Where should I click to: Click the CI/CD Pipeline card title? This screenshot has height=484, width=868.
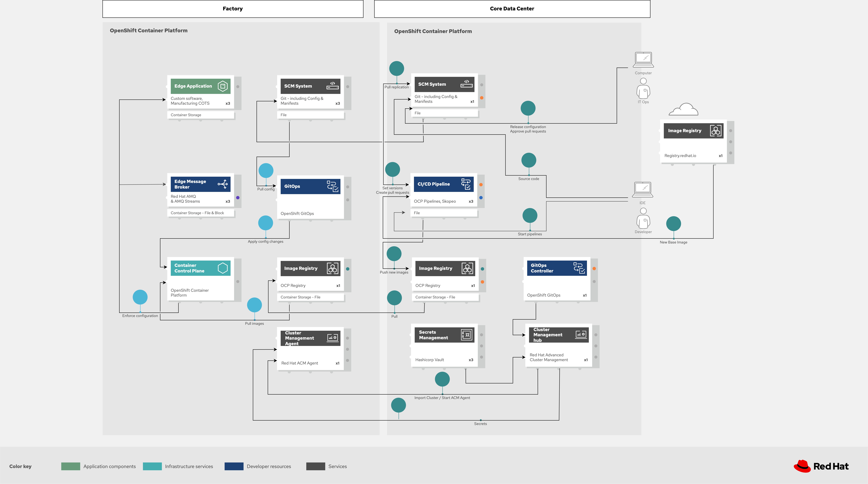click(x=434, y=184)
